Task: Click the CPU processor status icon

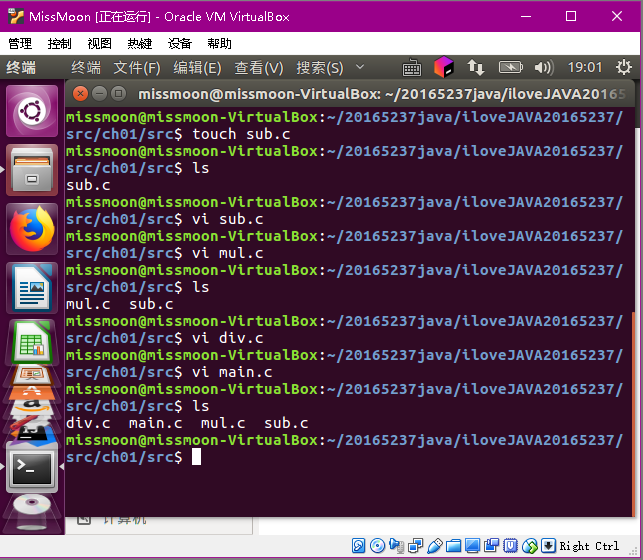Action: tap(510, 546)
